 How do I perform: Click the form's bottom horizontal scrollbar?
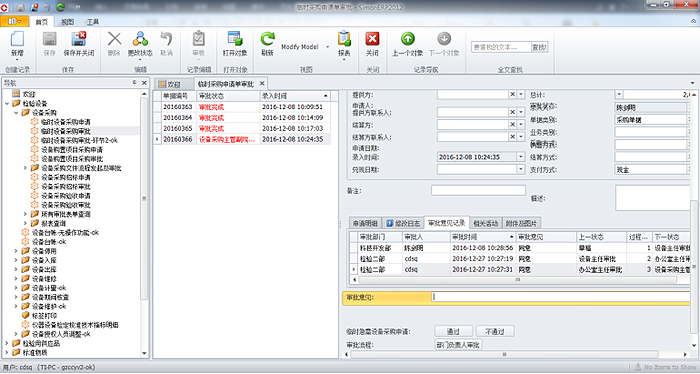click(504, 354)
